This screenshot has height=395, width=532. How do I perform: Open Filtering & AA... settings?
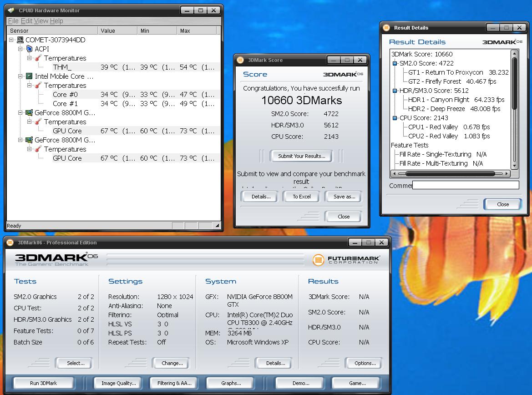point(174,383)
